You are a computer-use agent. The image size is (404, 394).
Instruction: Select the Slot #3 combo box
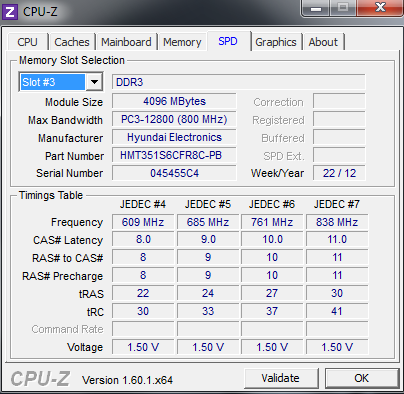coord(61,82)
